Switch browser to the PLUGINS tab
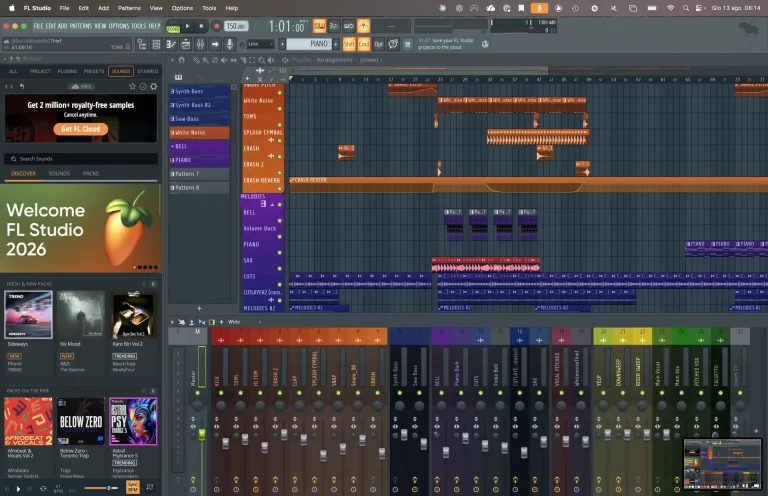The image size is (768, 496). (67, 71)
